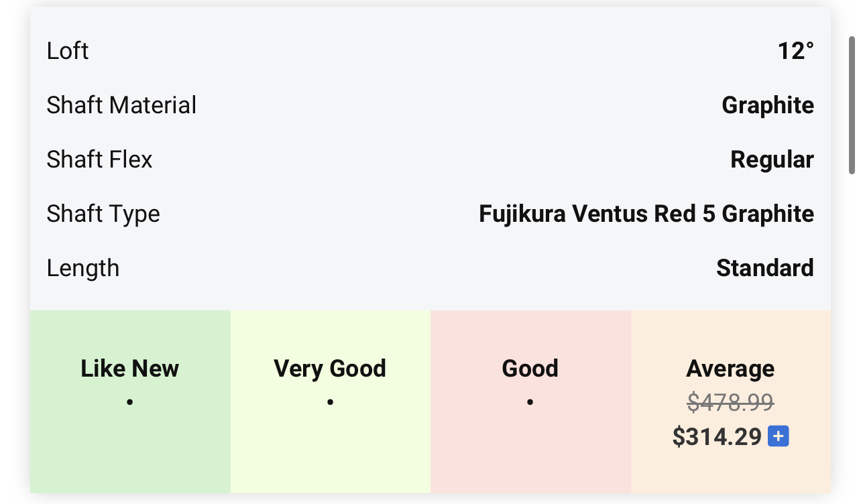Click the dot beneath Good
Viewport: 861px width, 504px height.
point(530,403)
